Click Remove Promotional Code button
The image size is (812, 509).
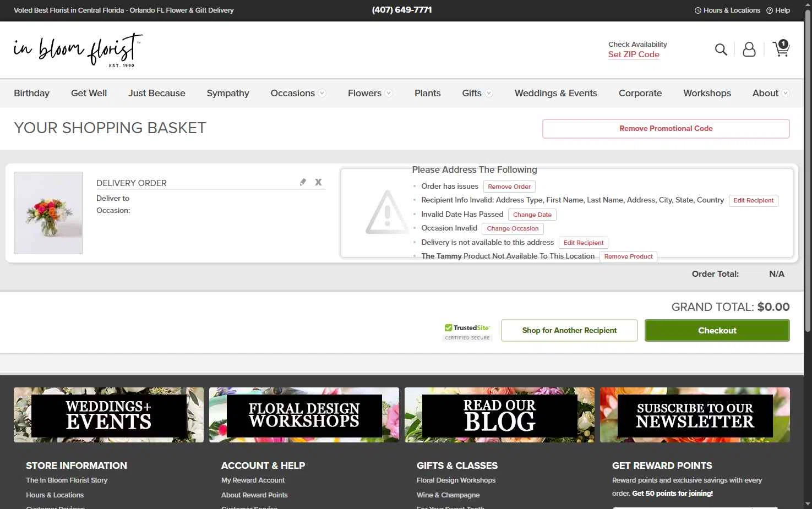point(666,129)
